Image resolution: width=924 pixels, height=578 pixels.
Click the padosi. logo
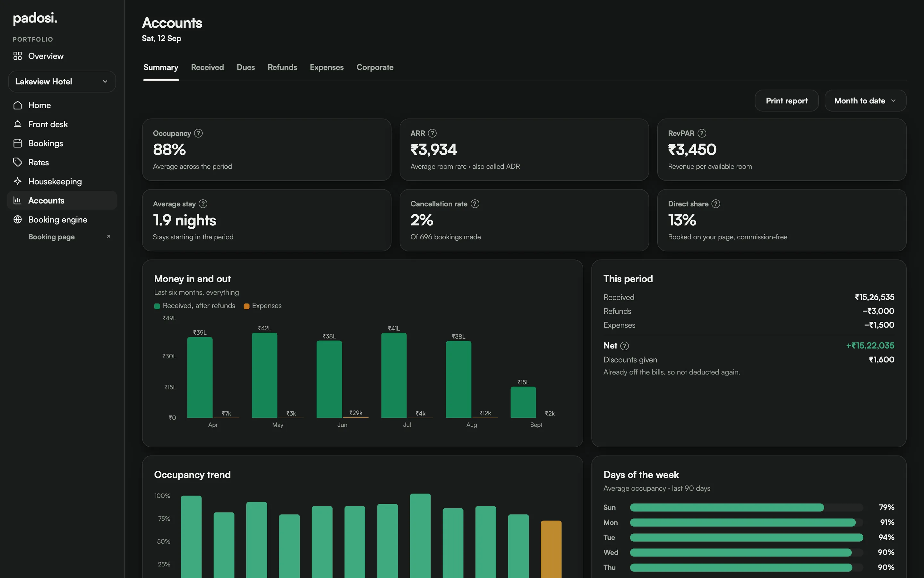coord(35,18)
